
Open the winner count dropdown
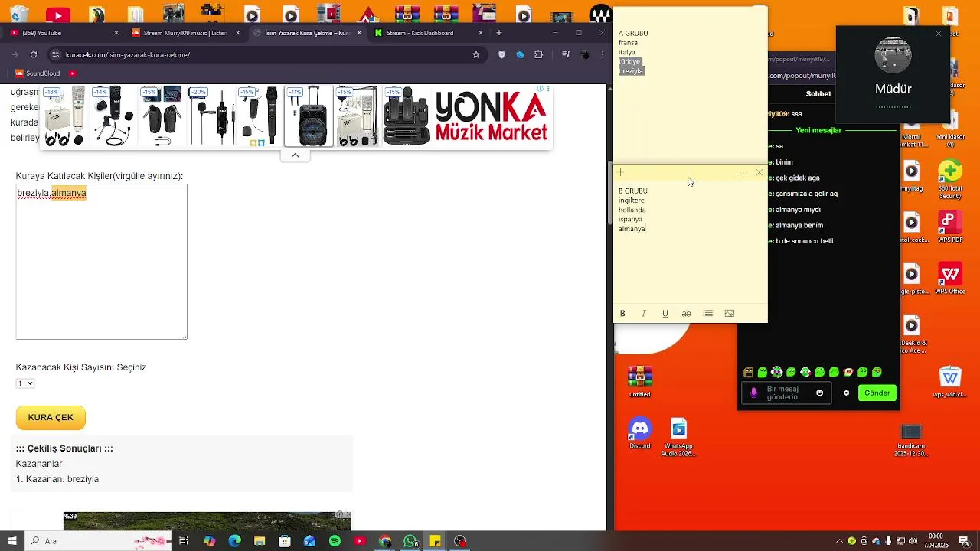point(25,383)
